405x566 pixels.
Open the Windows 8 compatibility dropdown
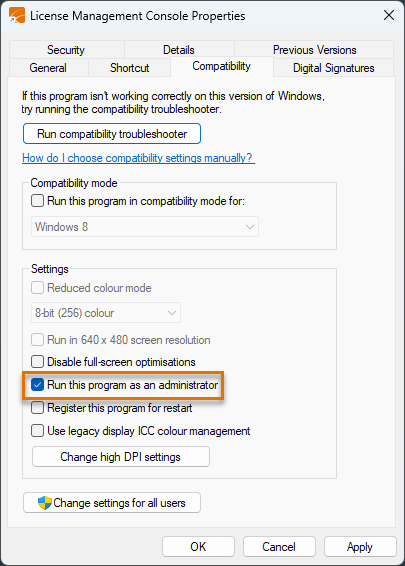(x=145, y=227)
